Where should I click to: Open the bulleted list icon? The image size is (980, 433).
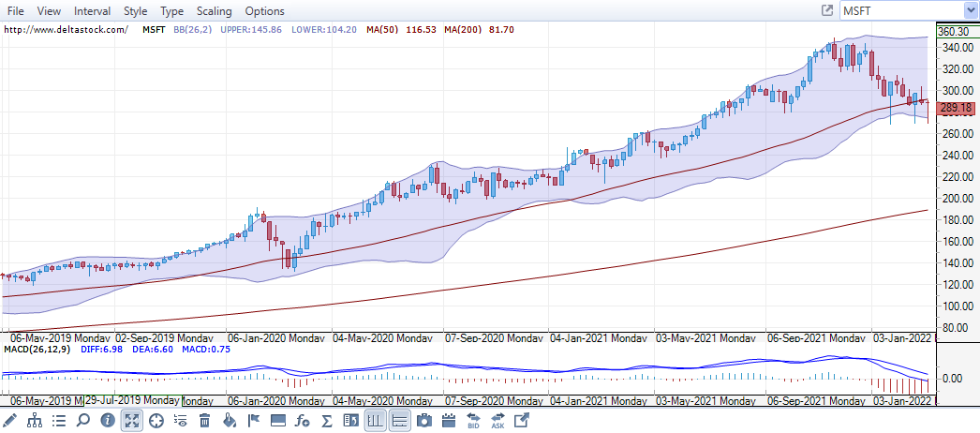tap(59, 421)
